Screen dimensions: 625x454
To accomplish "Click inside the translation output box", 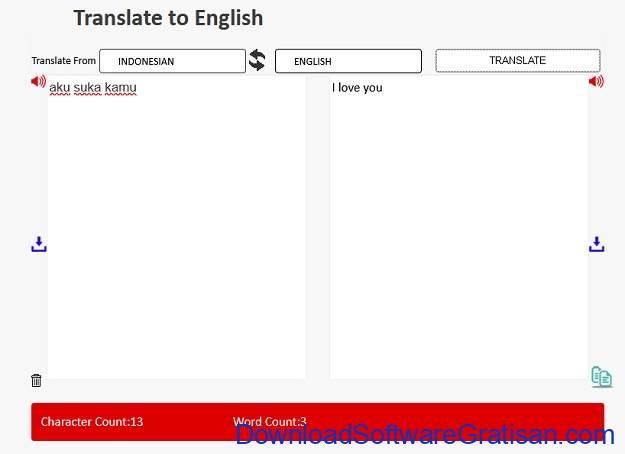I will pyautogui.click(x=458, y=227).
